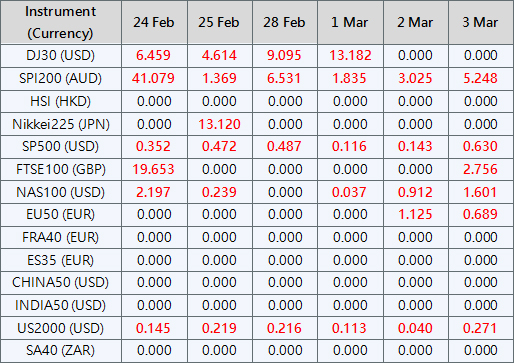Click the DJ30 (USD) row label
Screen dimensions: 514x363
pyautogui.click(x=61, y=55)
